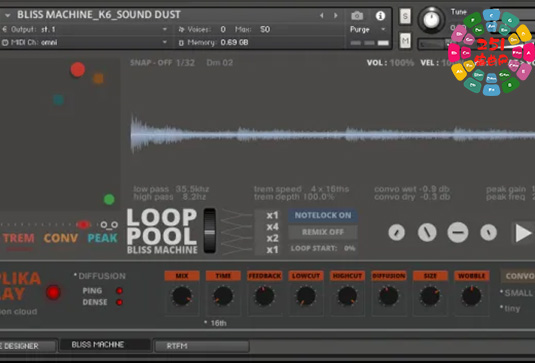The width and height of the screenshot is (535, 363).
Task: Click the green dot on the XY pad
Action: pyautogui.click(x=109, y=199)
